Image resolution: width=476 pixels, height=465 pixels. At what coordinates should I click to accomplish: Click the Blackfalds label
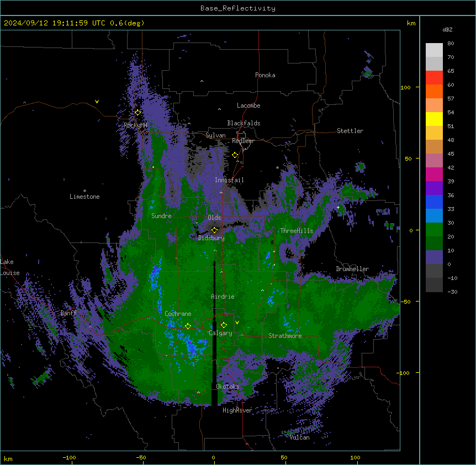(244, 123)
